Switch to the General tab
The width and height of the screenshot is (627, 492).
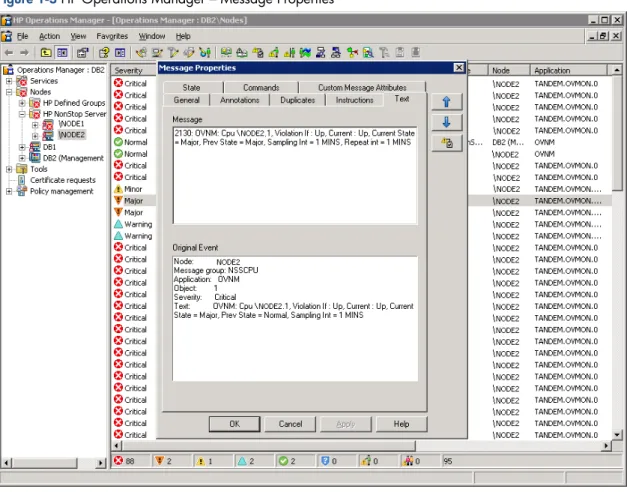(186, 100)
